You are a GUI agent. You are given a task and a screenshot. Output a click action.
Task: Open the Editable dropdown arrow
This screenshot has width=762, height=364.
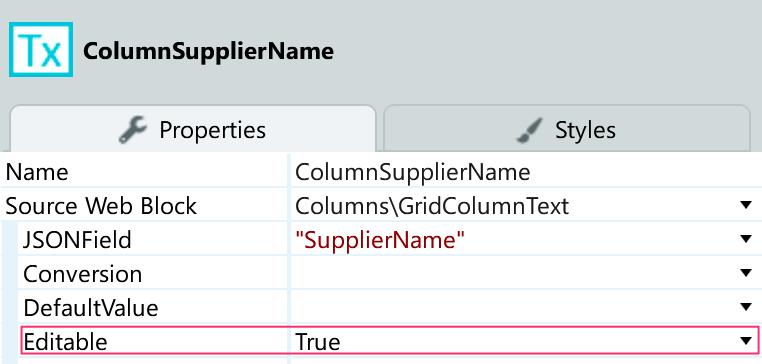[746, 341]
